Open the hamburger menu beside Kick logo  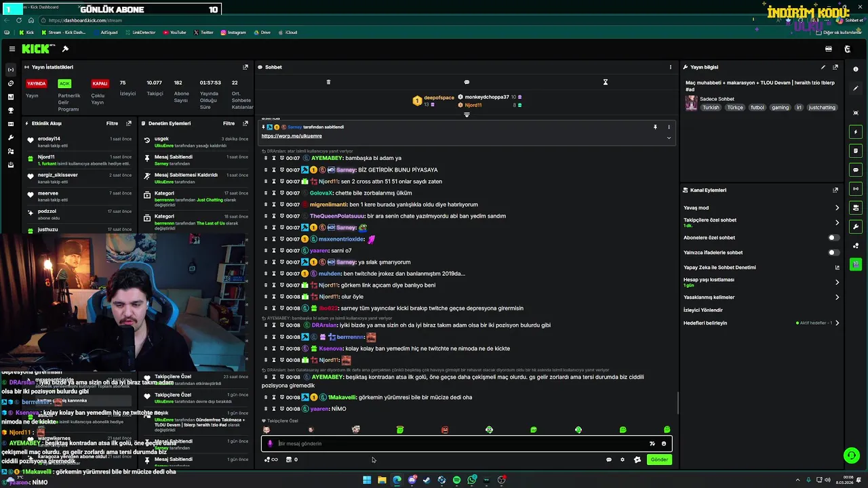click(x=12, y=49)
